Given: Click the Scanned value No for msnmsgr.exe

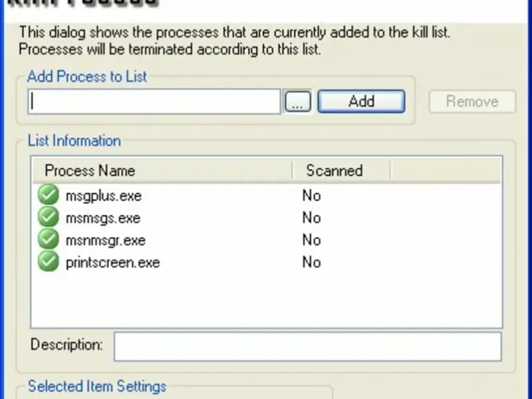Looking at the screenshot, I should 311,240.
